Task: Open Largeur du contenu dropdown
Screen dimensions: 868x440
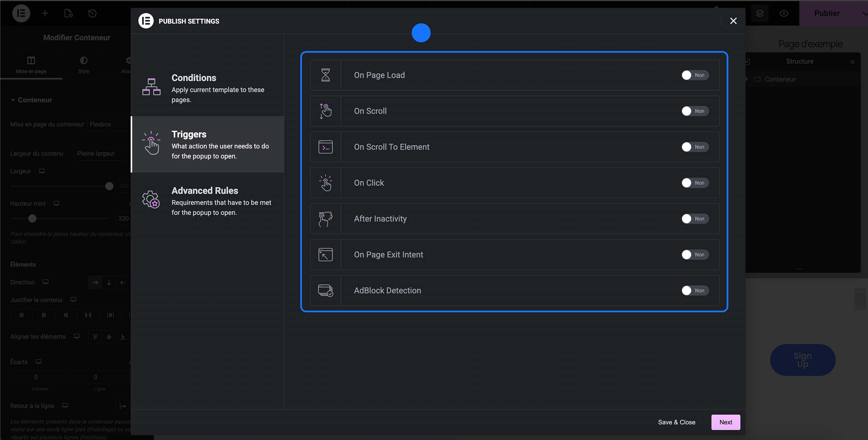Action: click(102, 154)
